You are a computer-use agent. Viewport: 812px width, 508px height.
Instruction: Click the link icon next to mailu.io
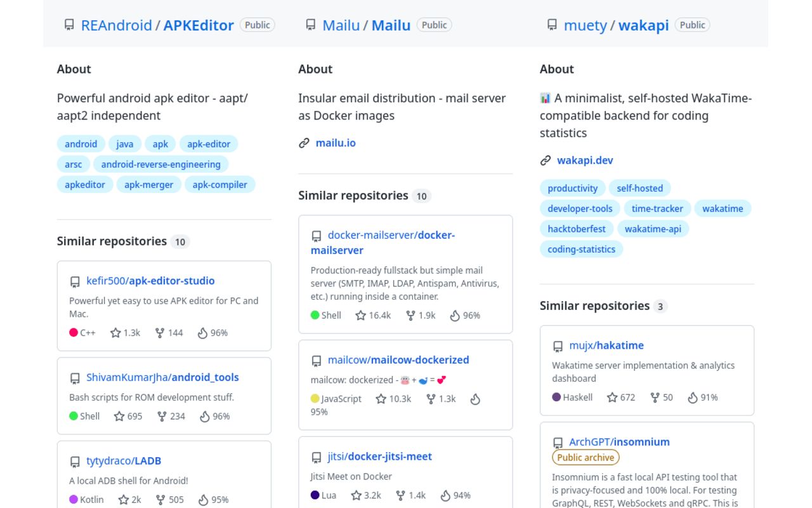tap(304, 143)
